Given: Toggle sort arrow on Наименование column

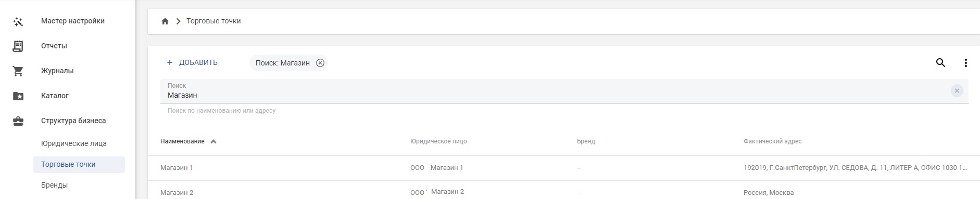Looking at the screenshot, I should 213,141.
